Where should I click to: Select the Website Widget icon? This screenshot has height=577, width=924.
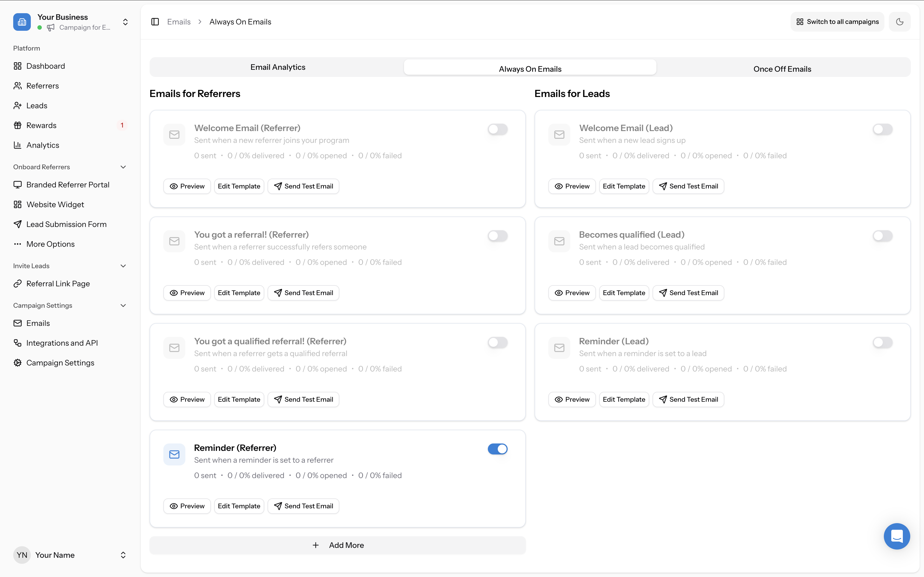pyautogui.click(x=17, y=204)
